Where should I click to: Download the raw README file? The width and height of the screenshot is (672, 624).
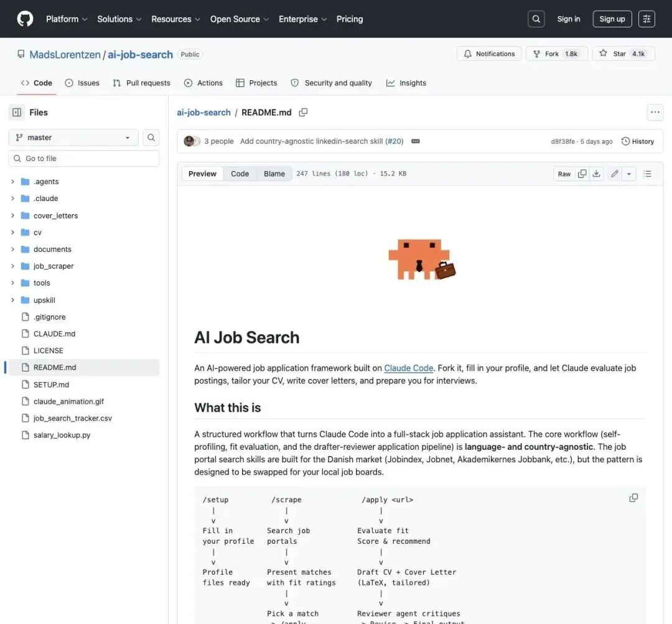pos(596,174)
